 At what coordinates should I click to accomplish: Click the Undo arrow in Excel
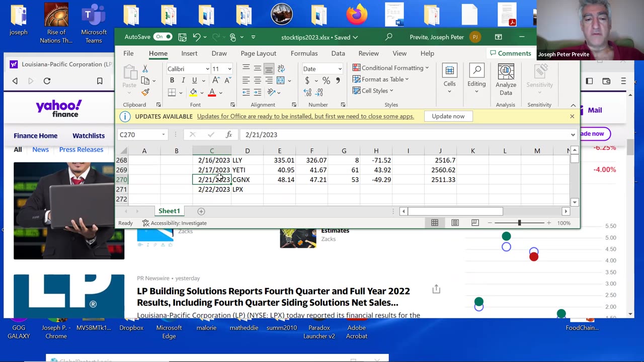click(197, 37)
